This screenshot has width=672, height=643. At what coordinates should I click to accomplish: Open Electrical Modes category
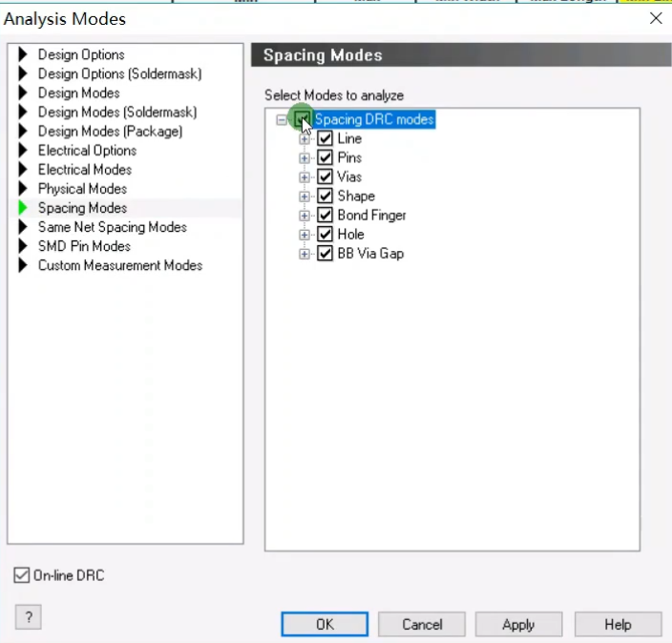tap(85, 170)
